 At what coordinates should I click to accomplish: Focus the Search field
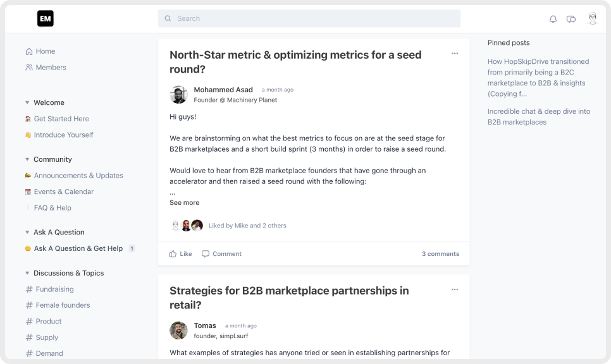(x=309, y=18)
